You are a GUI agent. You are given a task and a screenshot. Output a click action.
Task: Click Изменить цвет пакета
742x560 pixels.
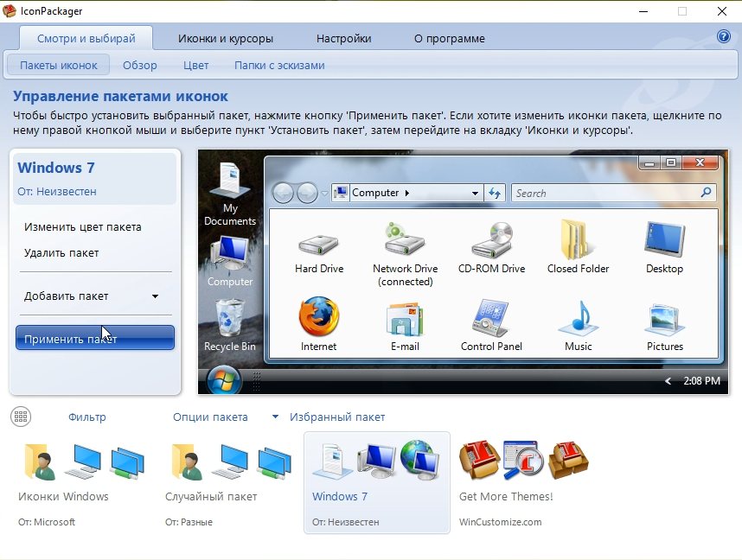click(83, 227)
